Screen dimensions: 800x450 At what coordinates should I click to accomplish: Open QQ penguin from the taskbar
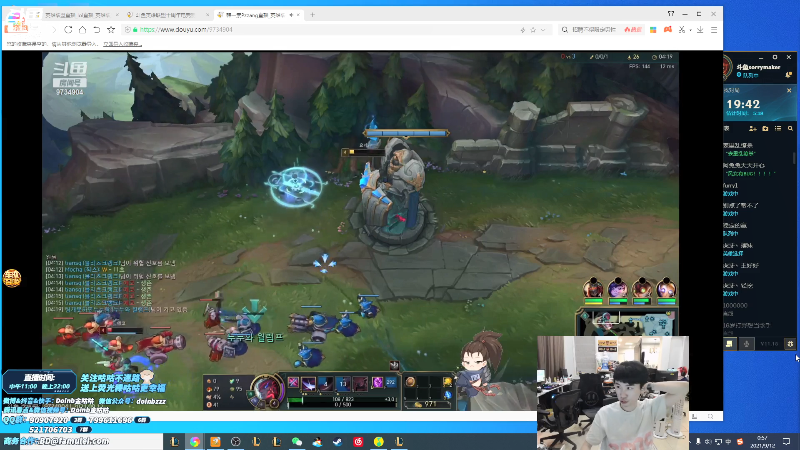[x=317, y=441]
